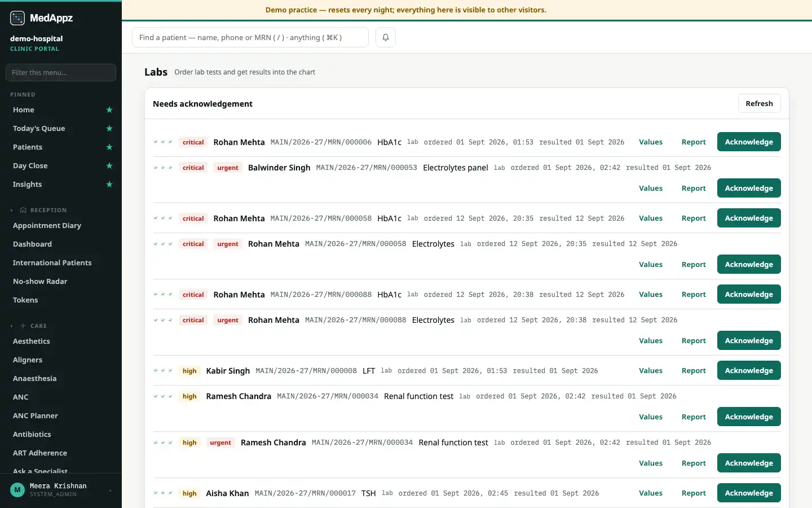This screenshot has height=508, width=812.
Task: Acknowledge Aisha Khan TSH result
Action: coord(749,493)
